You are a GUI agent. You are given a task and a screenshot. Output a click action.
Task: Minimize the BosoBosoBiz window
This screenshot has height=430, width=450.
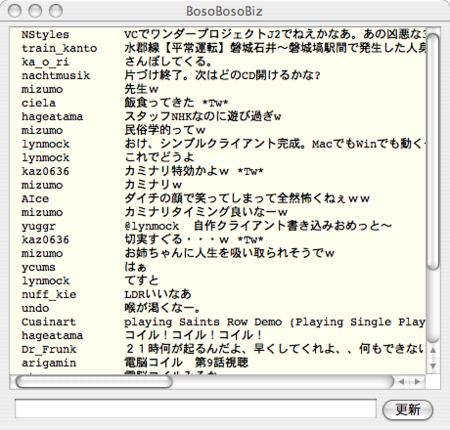pyautogui.click(x=35, y=11)
